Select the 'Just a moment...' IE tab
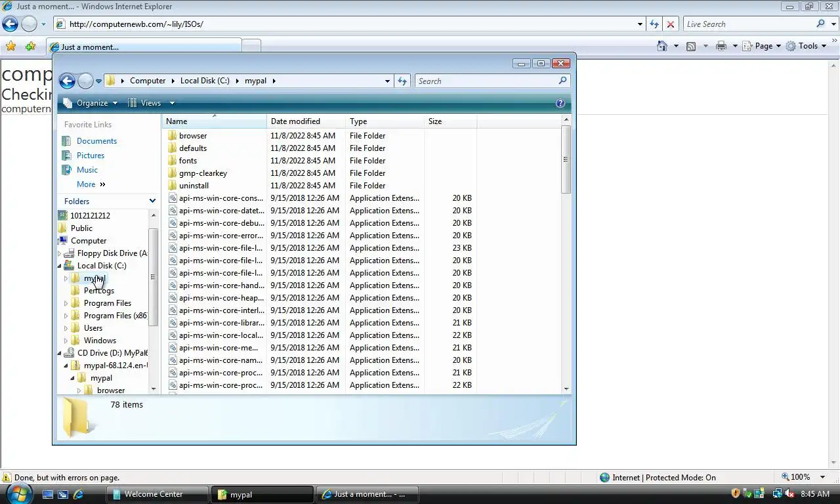 tap(144, 47)
